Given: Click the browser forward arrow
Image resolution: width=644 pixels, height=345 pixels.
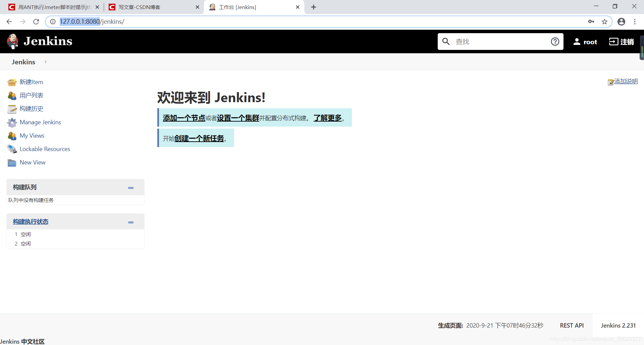Looking at the screenshot, I should [x=23, y=21].
